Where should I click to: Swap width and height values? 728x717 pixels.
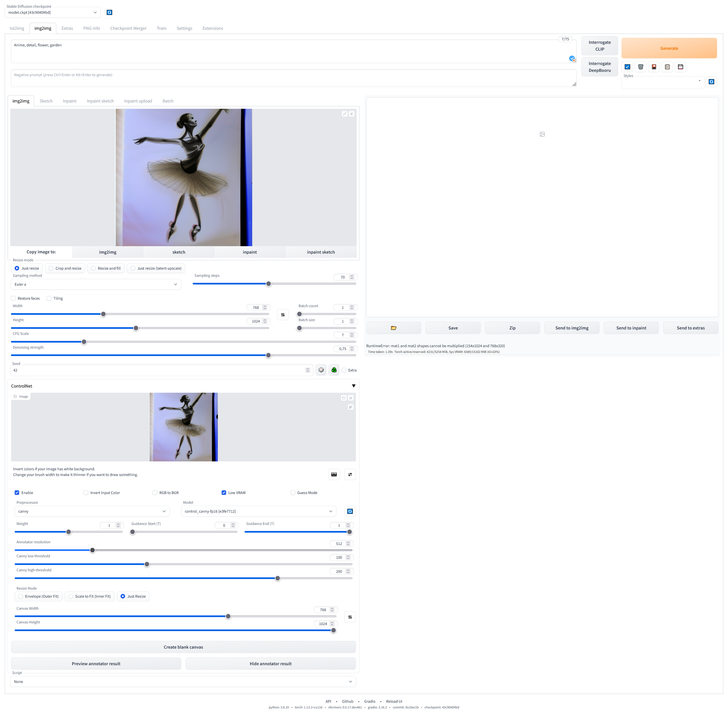pos(283,315)
